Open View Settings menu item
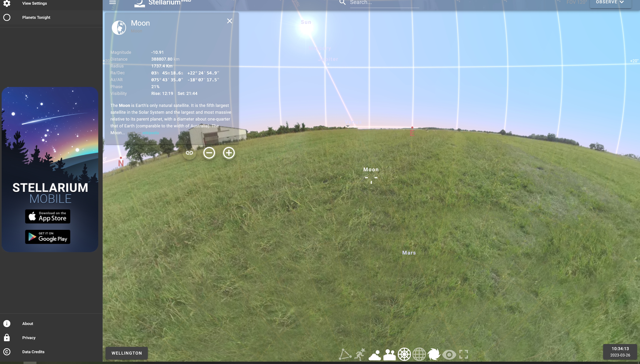 click(35, 3)
